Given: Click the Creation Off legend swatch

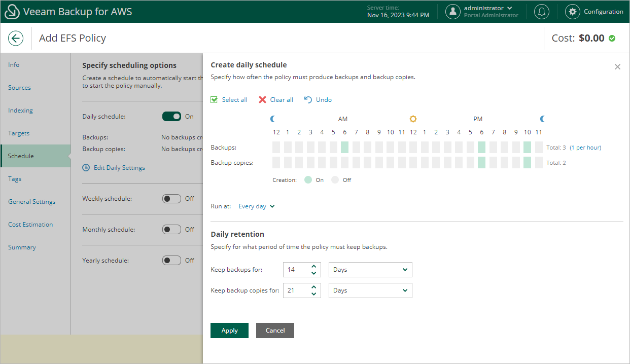Looking at the screenshot, I should [335, 180].
